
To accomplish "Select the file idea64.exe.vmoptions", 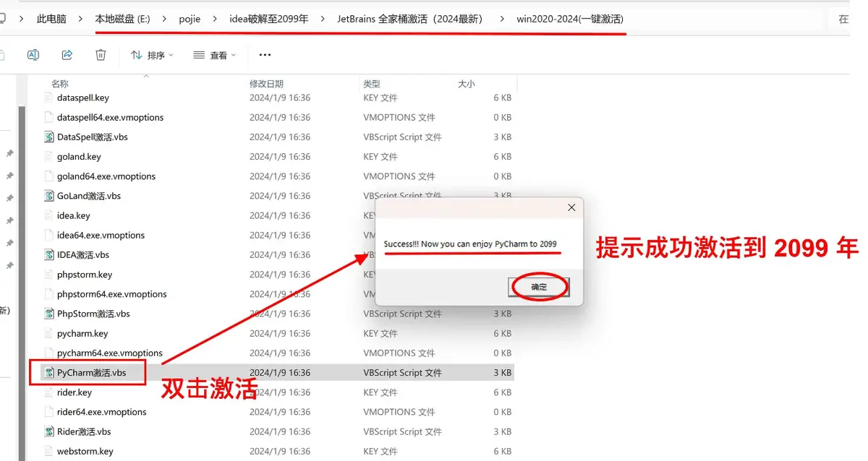I will click(x=101, y=235).
